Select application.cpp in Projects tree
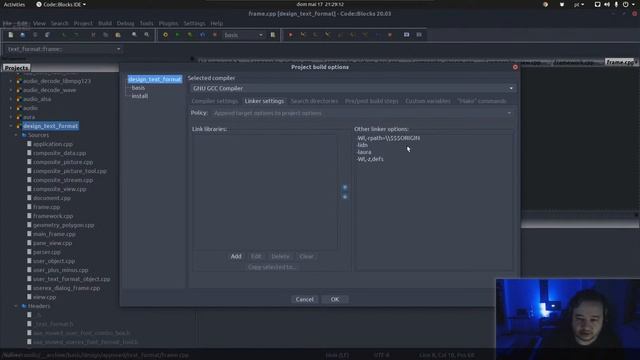This screenshot has width=640, height=360. click(x=53, y=144)
